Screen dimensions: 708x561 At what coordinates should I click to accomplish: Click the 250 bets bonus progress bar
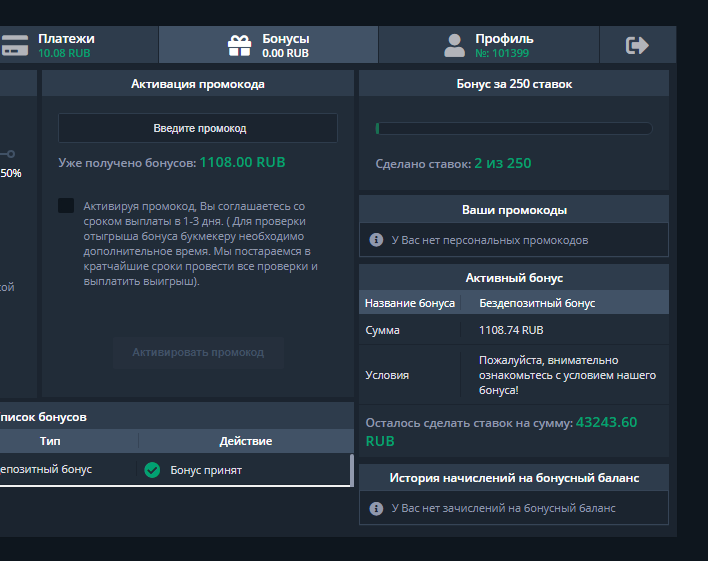coord(514,128)
